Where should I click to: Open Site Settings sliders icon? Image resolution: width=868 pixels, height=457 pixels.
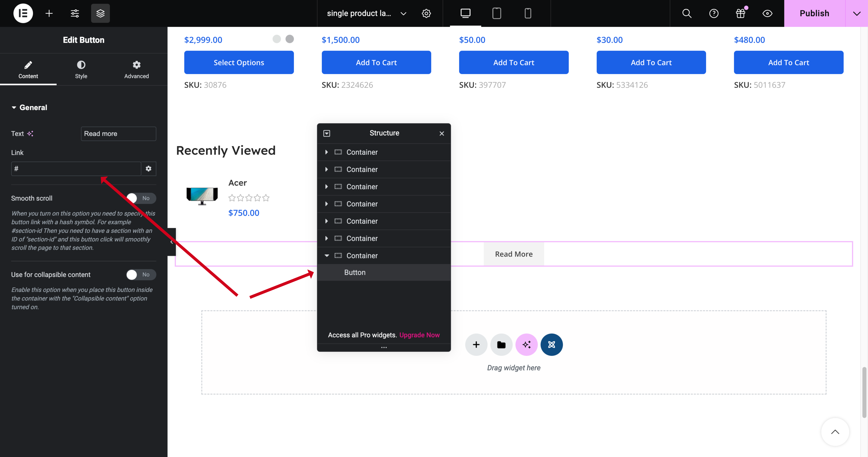coord(75,13)
